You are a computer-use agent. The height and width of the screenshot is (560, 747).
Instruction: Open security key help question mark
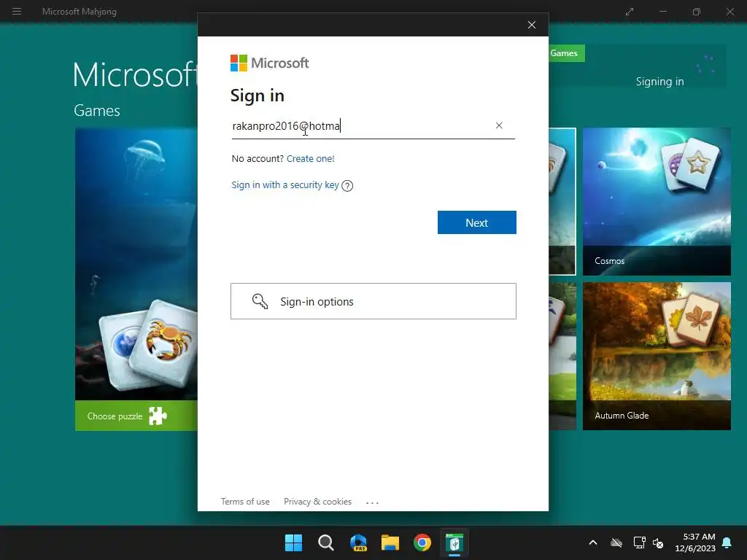tap(347, 186)
